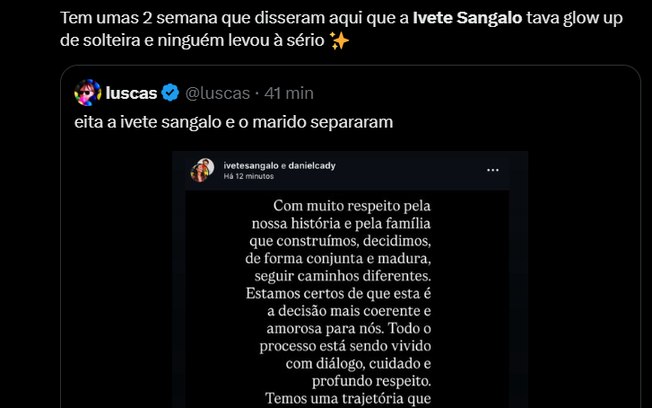The height and width of the screenshot is (408, 652).
Task: Click the blue verified badge
Action: pos(170,93)
